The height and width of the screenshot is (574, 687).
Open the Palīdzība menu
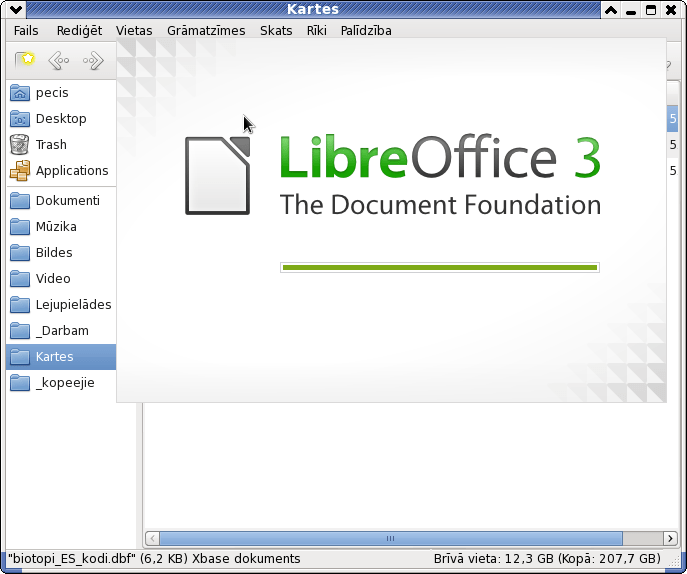(x=366, y=31)
